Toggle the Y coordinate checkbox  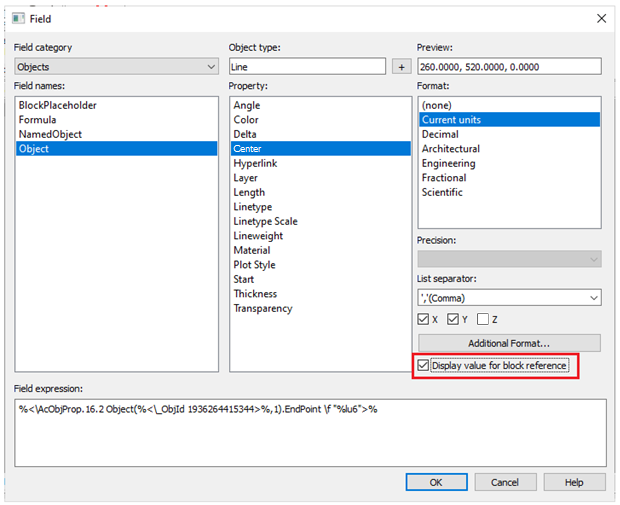454,320
